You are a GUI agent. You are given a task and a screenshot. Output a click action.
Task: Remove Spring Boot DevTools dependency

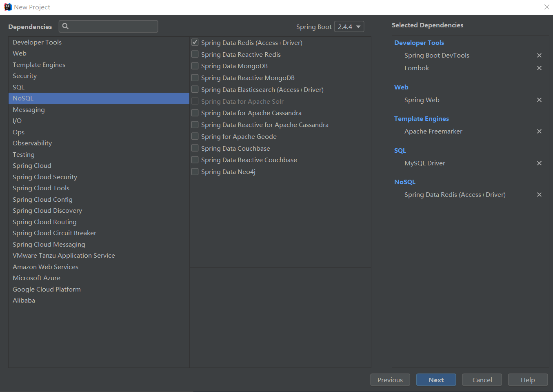tap(539, 56)
